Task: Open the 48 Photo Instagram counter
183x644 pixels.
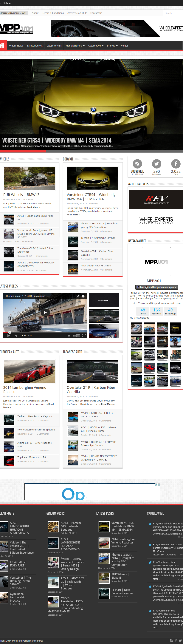Action: (x=143, y=311)
